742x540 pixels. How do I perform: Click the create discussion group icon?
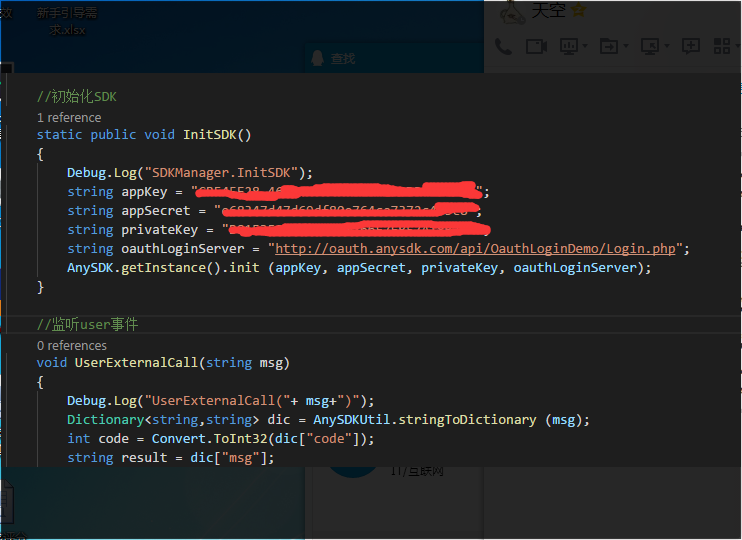(x=691, y=46)
